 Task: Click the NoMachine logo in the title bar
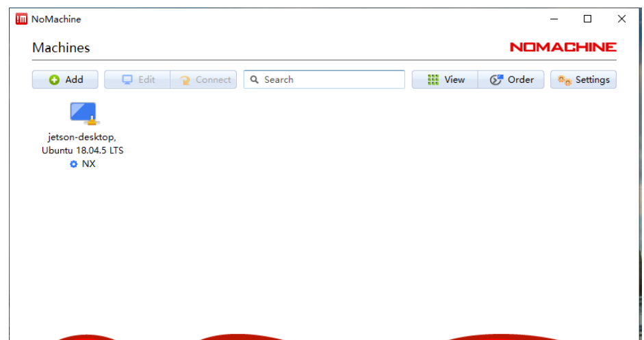[x=21, y=19]
